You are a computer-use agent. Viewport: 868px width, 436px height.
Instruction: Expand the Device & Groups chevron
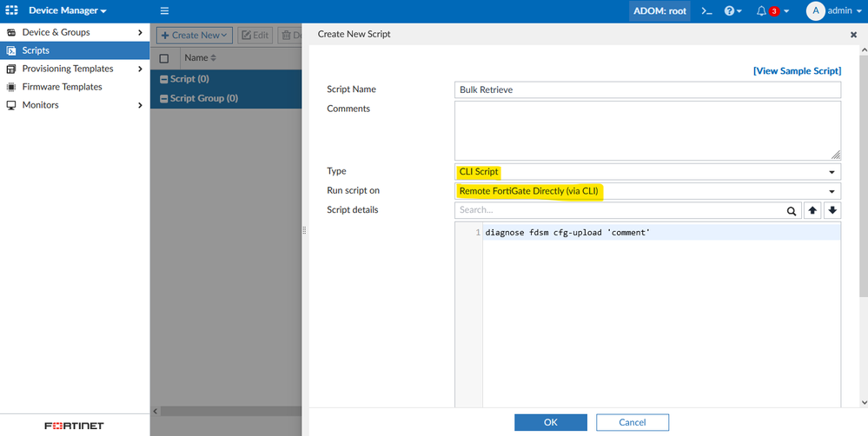140,32
